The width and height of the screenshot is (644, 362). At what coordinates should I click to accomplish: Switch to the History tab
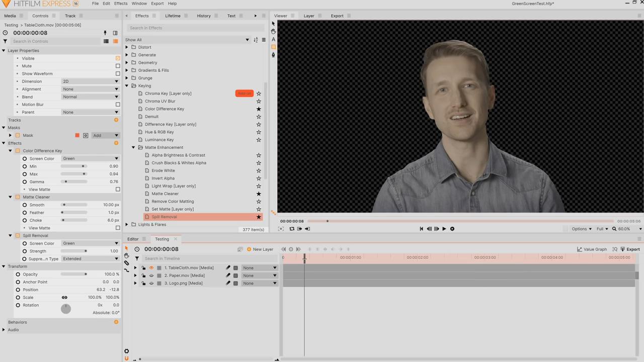[x=204, y=16]
